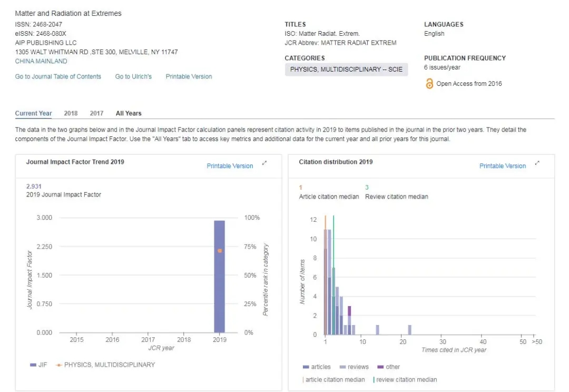Toggle other series in citation legend
The image size is (569, 392).
[389, 367]
